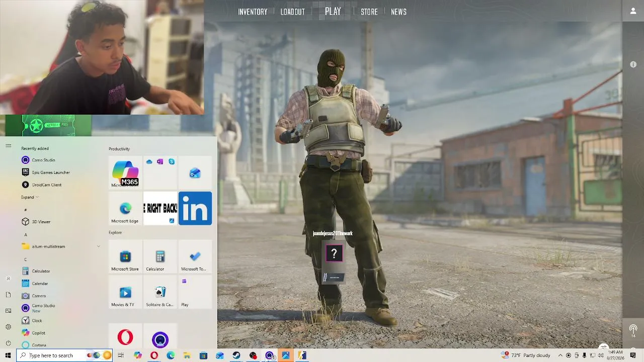Click the question mark rank badge
Image resolution: width=644 pixels, height=362 pixels.
[x=334, y=254]
